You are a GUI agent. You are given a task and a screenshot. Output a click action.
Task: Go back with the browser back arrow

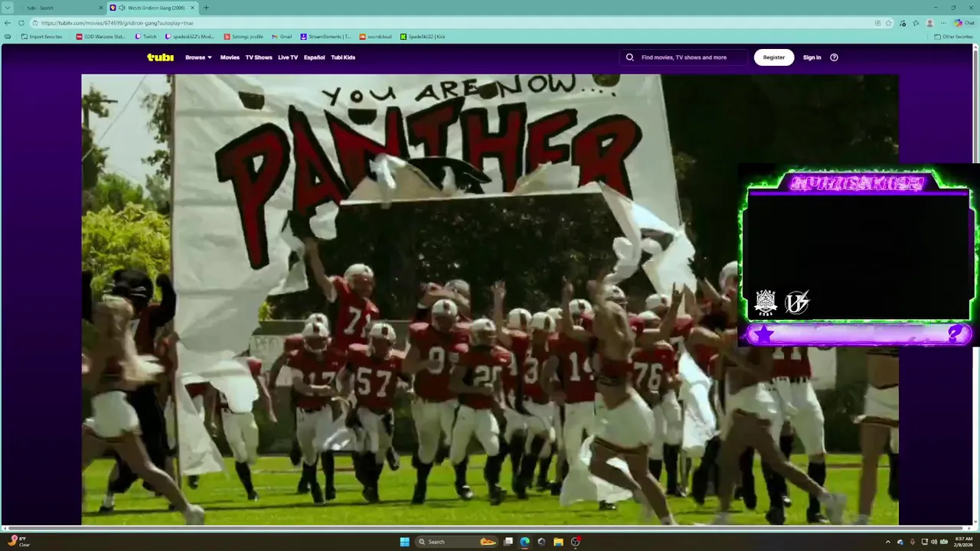pos(8,23)
